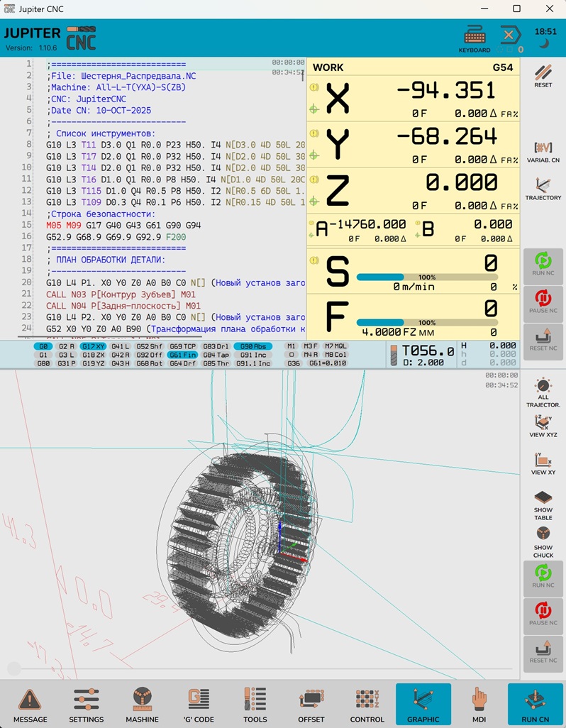Switch to the MDI tab
Viewport: 566px width, 728px height.
click(x=479, y=705)
